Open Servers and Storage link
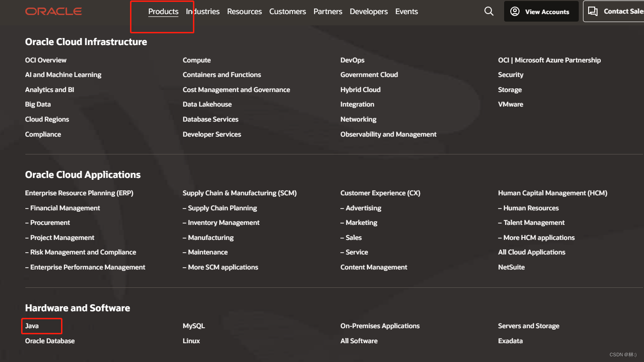 529,326
